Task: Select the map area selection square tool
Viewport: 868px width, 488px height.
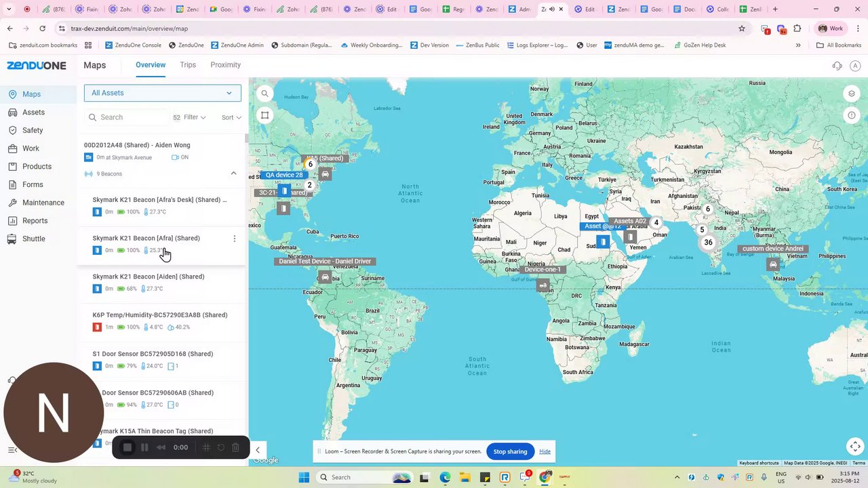Action: [265, 115]
